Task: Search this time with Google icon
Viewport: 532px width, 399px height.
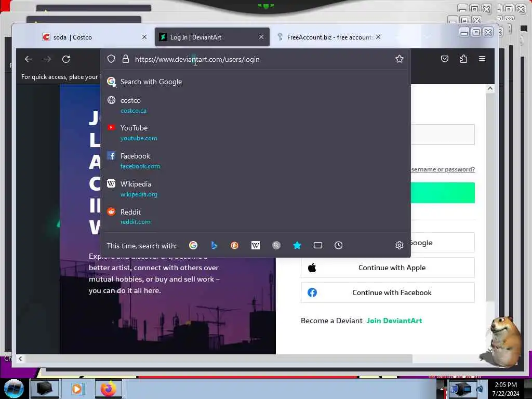Action: pos(193,245)
